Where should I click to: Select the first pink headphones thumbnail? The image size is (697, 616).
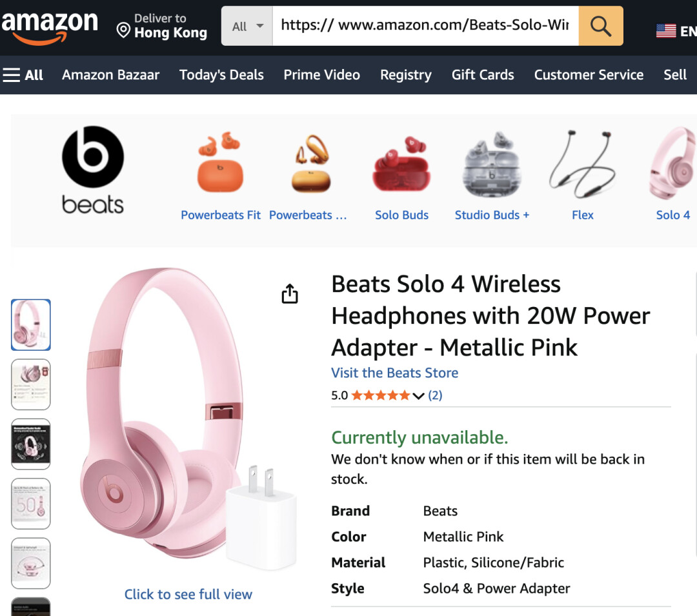tap(31, 324)
